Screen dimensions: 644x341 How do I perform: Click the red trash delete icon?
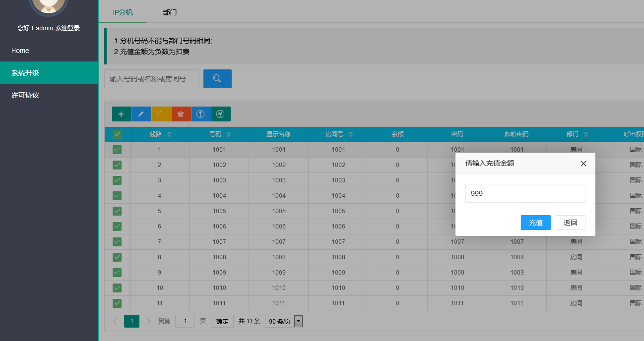[181, 114]
